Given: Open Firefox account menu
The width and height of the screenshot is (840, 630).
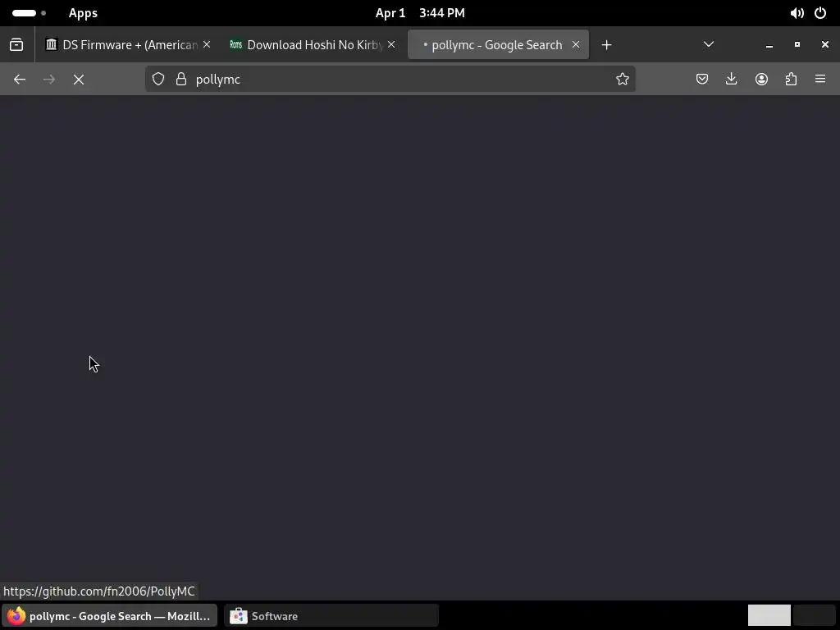Looking at the screenshot, I should (x=761, y=80).
